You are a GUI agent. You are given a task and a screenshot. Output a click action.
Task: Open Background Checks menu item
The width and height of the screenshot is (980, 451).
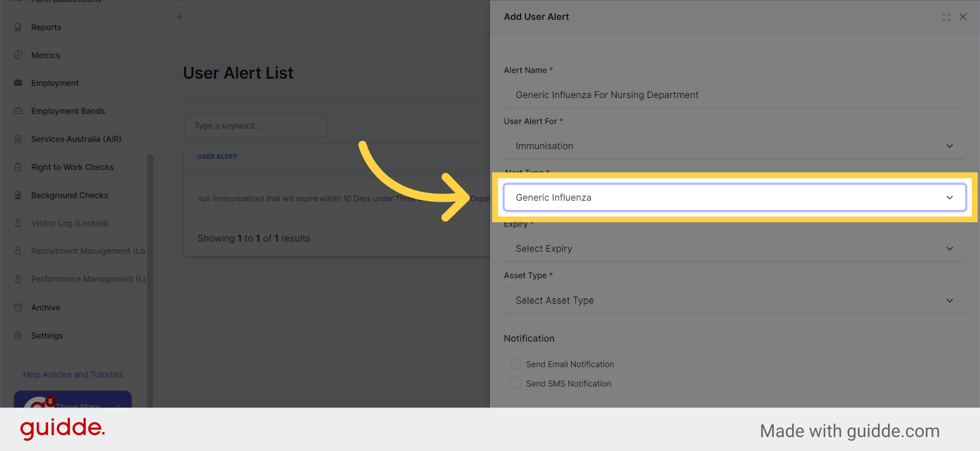[69, 195]
